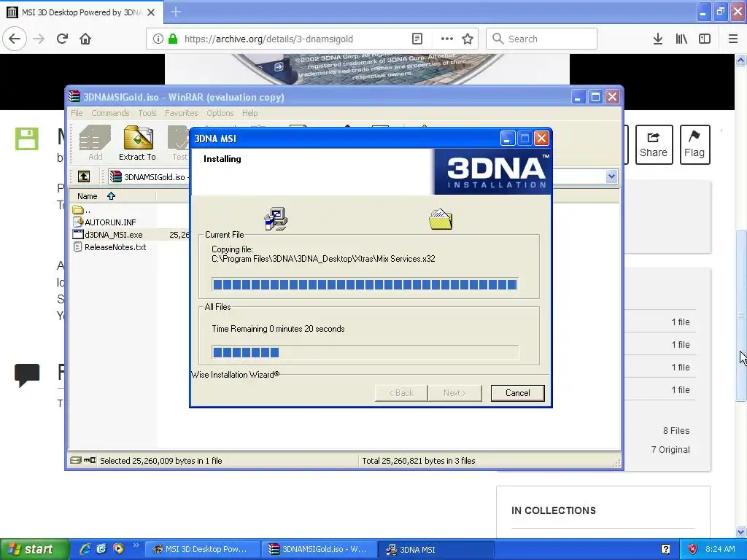747x560 pixels.
Task: Click the green padlock security icon
Action: [173, 39]
